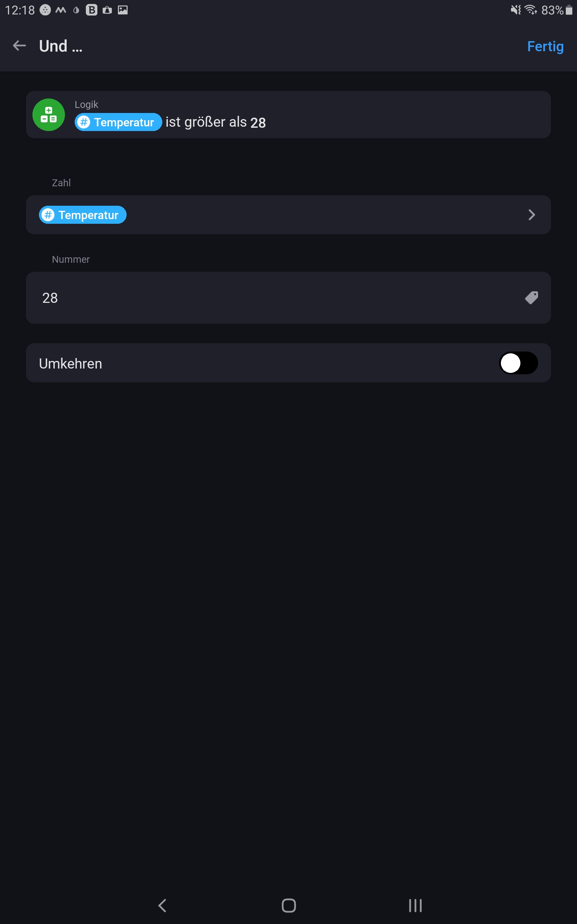Toggle the Umkehren switch
Image resolution: width=577 pixels, height=924 pixels.
coord(518,363)
